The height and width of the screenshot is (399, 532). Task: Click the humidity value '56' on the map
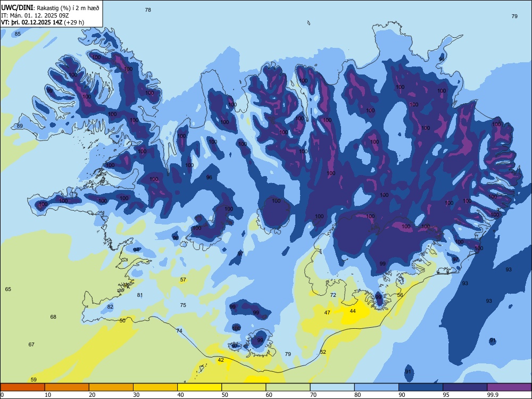400,295
